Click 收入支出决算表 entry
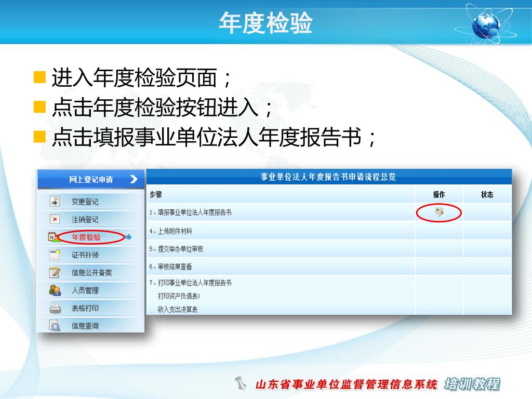This screenshot has height=399, width=532. coord(178,309)
